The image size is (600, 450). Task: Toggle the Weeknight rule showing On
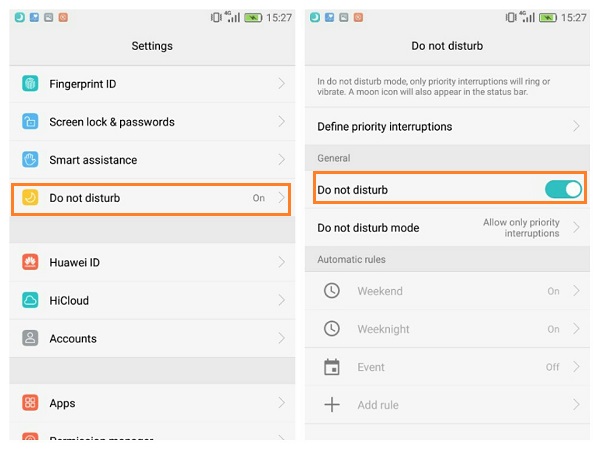coord(553,329)
